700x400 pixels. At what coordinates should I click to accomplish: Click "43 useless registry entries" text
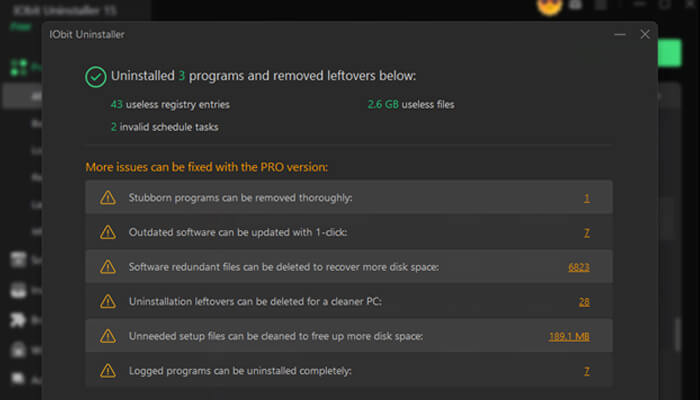click(170, 104)
